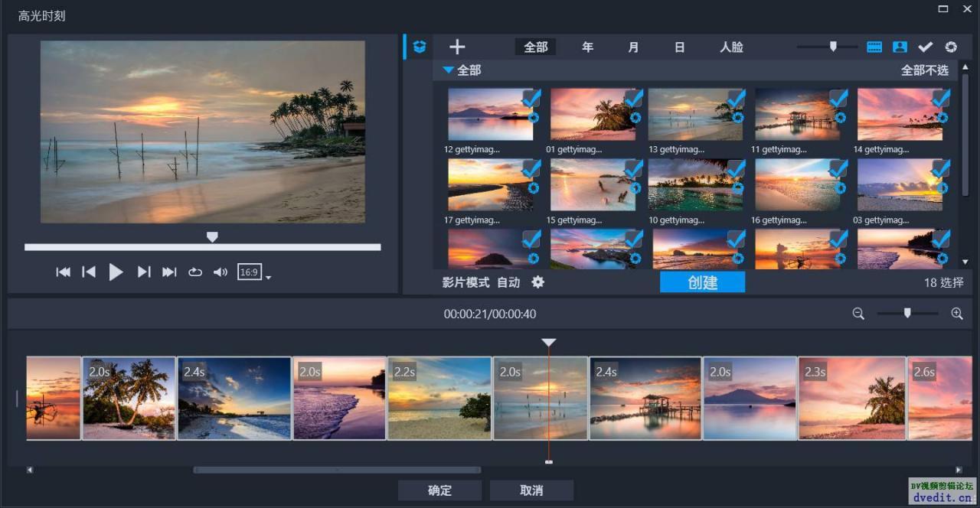980x508 pixels.
Task: Adjust the thumbnail size slider
Action: click(x=833, y=47)
